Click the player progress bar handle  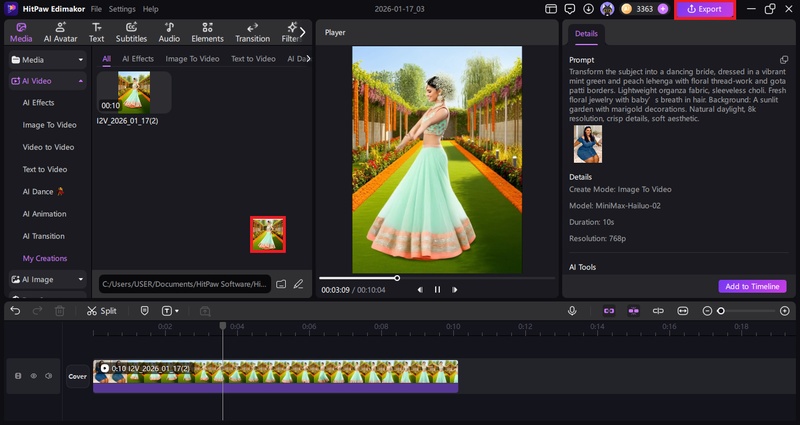tap(397, 278)
